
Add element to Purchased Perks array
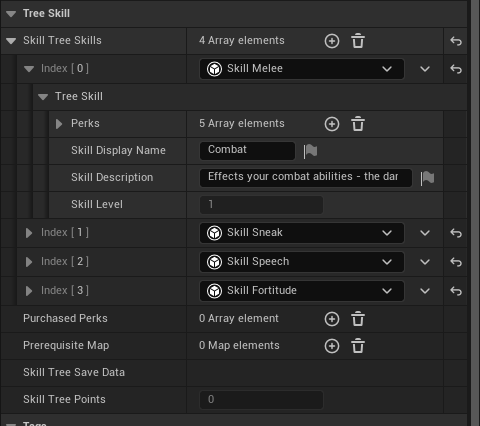click(332, 319)
